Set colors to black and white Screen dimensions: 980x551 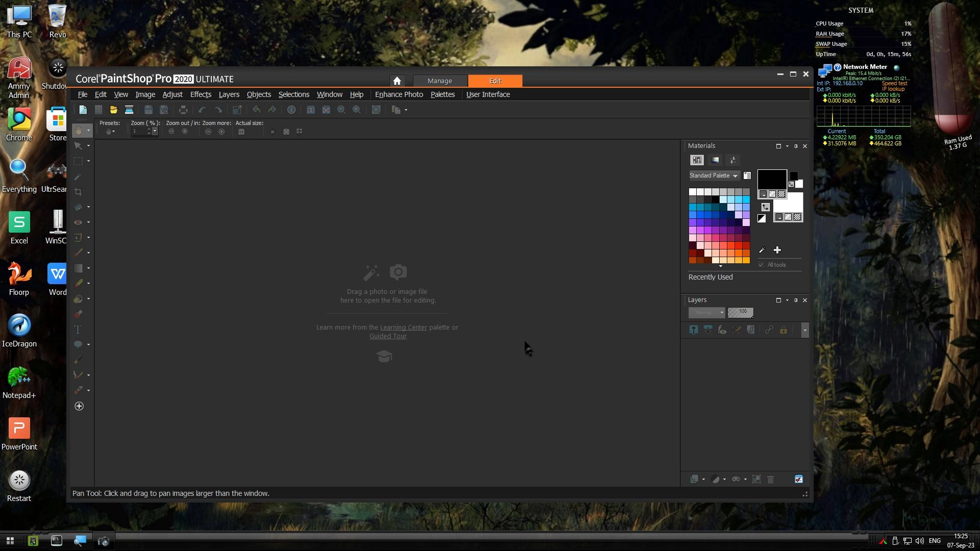(762, 218)
